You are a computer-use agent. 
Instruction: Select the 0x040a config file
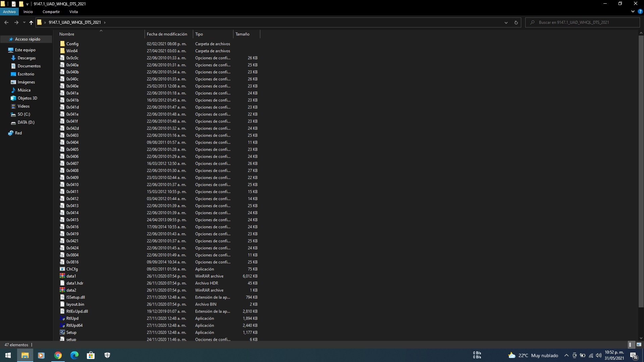pos(159,65)
